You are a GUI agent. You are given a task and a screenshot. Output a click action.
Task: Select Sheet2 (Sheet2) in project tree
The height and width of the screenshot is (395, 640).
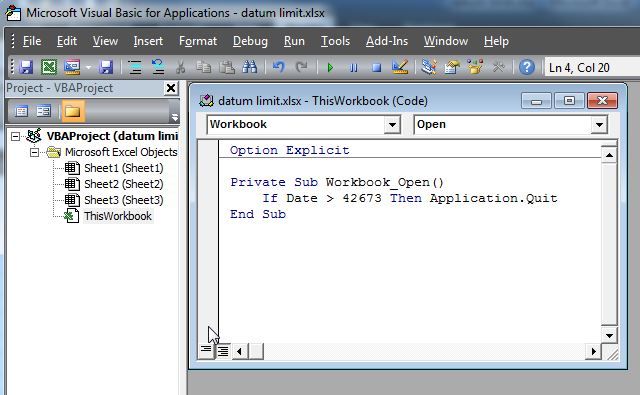[x=123, y=184]
